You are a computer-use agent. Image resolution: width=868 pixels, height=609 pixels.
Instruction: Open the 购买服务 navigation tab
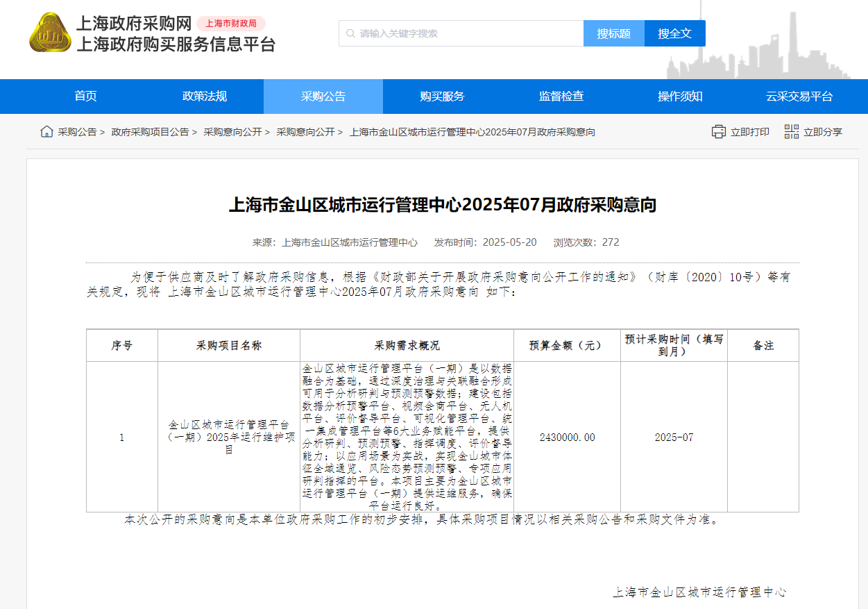point(442,97)
